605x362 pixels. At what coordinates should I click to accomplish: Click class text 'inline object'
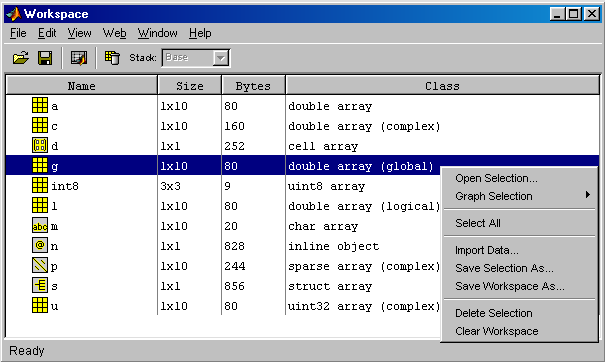click(x=333, y=246)
